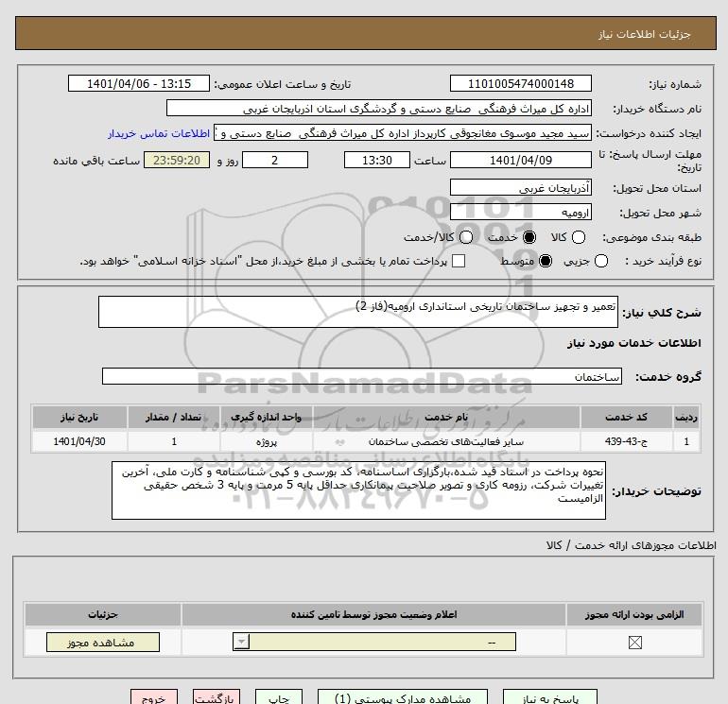Toggle the الزامی بودن ارائه مجوز checkbox

[x=634, y=643]
